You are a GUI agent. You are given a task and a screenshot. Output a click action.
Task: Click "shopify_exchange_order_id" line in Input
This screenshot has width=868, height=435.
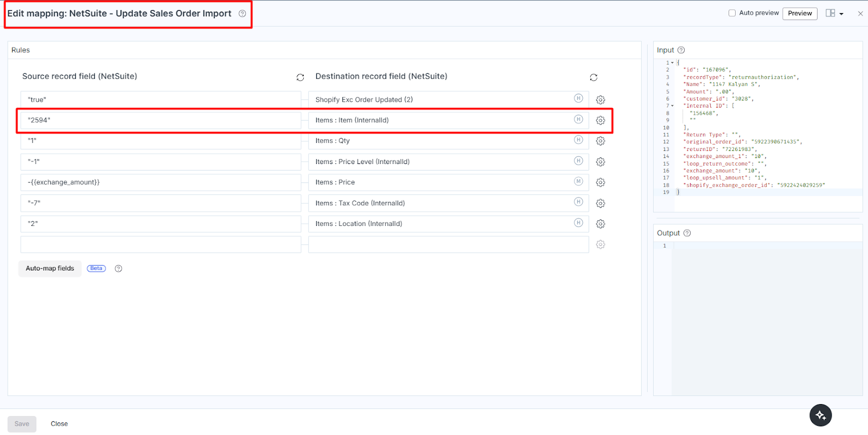point(754,185)
